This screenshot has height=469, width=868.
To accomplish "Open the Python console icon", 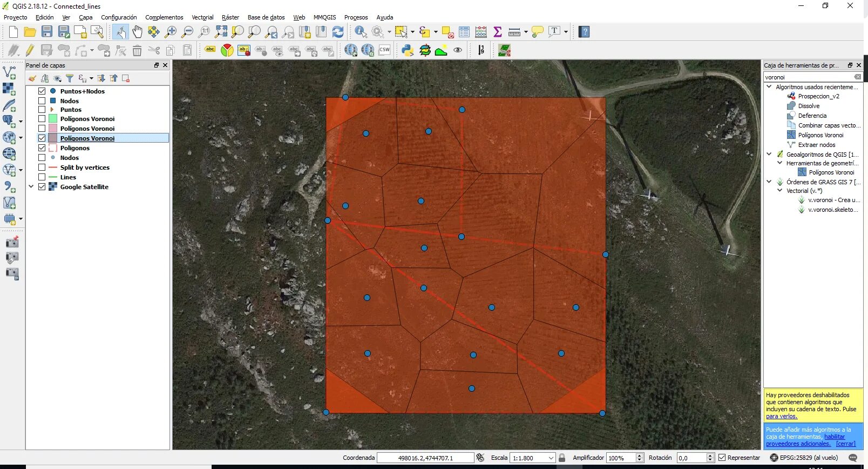I will [x=408, y=50].
